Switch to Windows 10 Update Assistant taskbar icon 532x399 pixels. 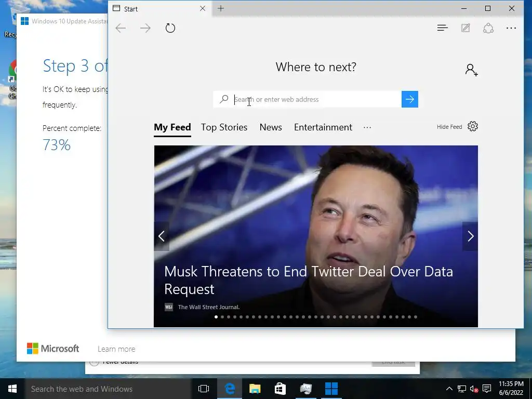tap(331, 389)
